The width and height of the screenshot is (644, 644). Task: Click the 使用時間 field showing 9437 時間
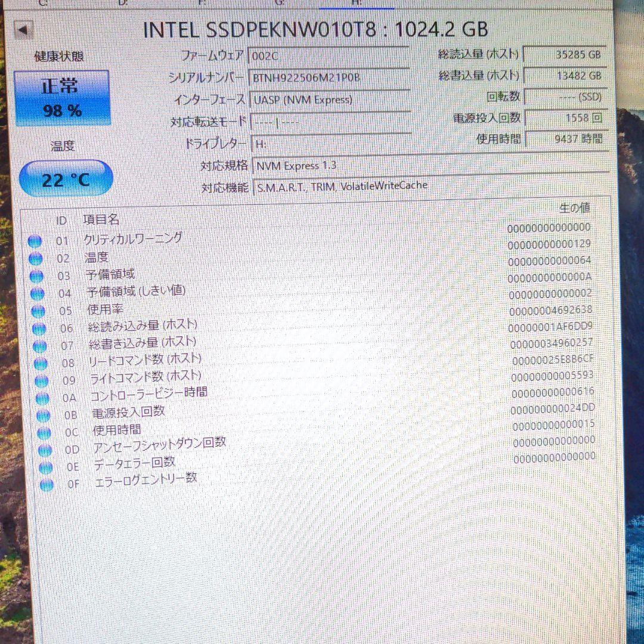click(x=567, y=139)
